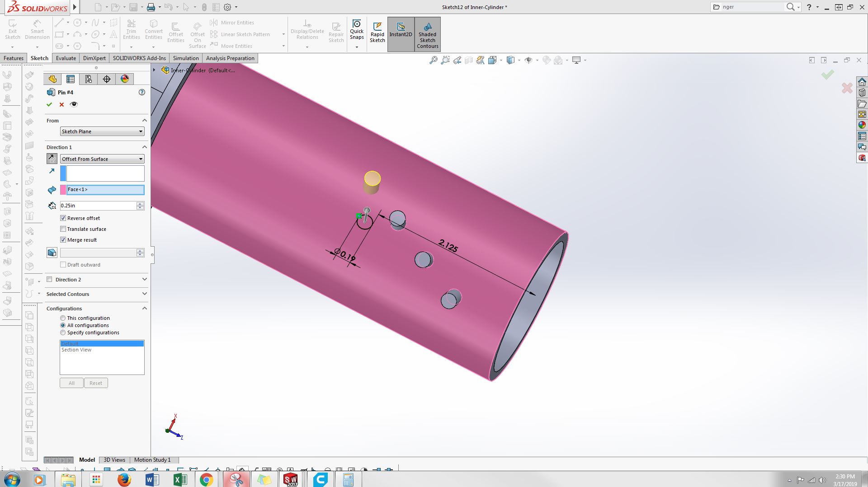
Task: Select Specify configurations radio button
Action: point(63,332)
